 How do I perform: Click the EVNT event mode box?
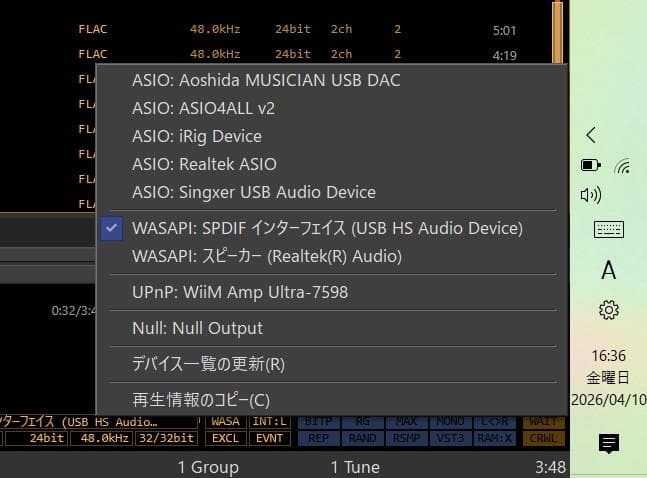click(x=269, y=438)
